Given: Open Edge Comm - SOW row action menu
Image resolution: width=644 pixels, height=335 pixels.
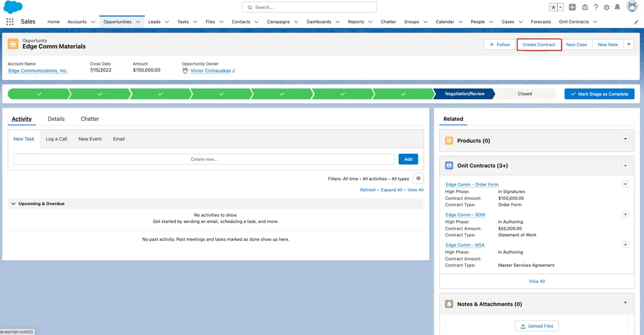Looking at the screenshot, I should click(x=625, y=214).
